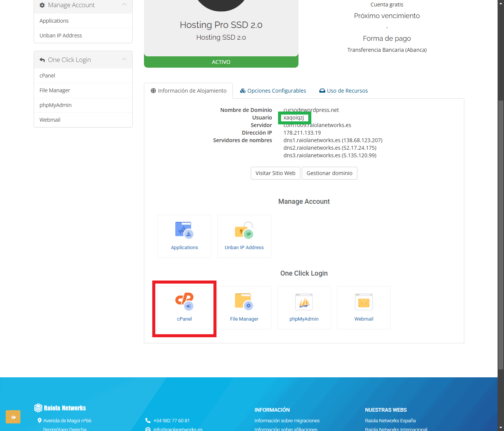The height and width of the screenshot is (431, 504).
Task: Click Gestionar dominio button
Action: pyautogui.click(x=329, y=173)
